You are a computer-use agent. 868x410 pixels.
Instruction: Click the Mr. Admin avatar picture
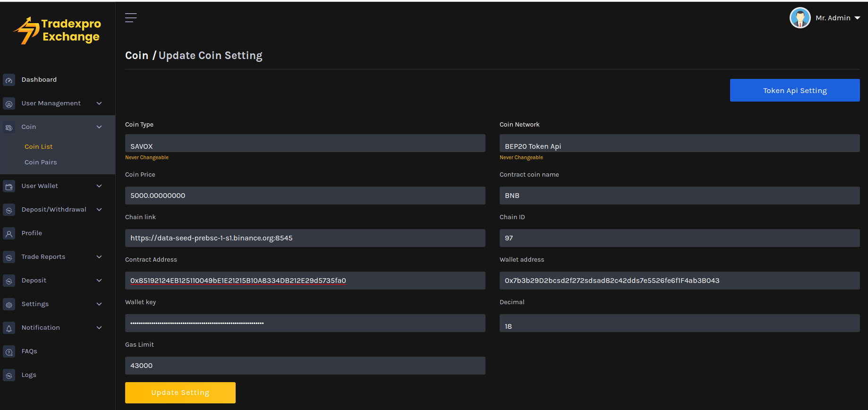(800, 18)
